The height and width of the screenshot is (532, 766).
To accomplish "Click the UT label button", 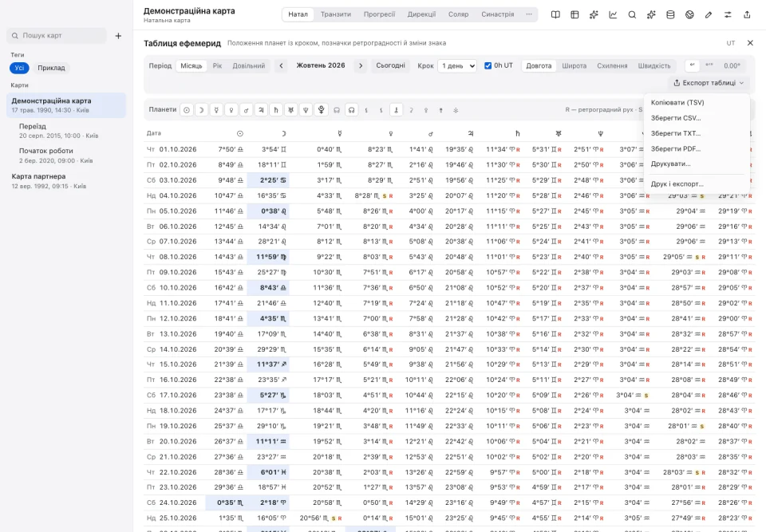I will [x=731, y=43].
